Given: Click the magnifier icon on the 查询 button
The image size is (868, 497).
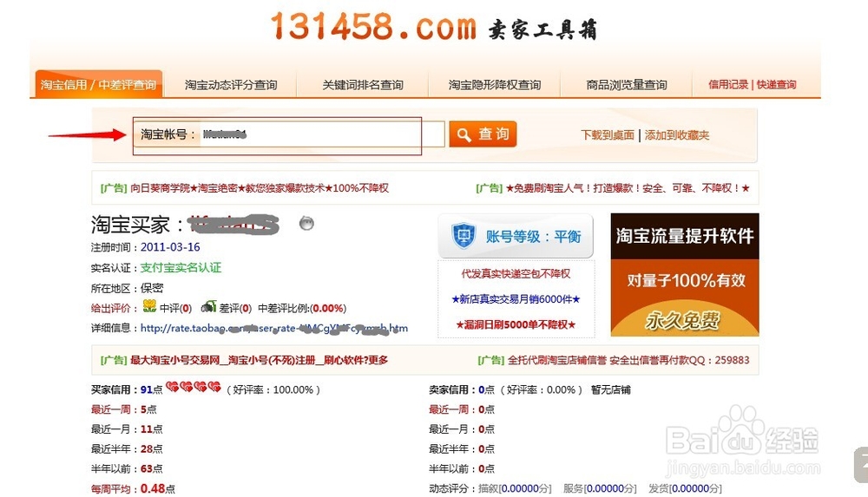Looking at the screenshot, I should coord(464,134).
